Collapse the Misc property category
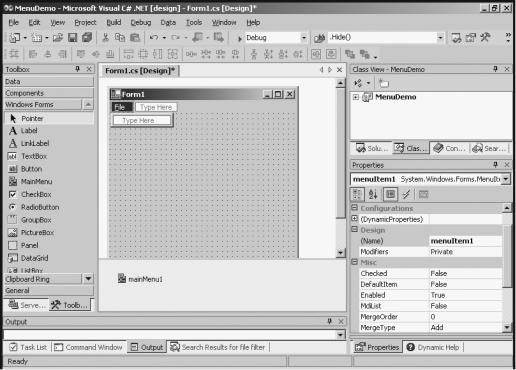Image resolution: width=516 pixels, height=370 pixels. pos(355,262)
